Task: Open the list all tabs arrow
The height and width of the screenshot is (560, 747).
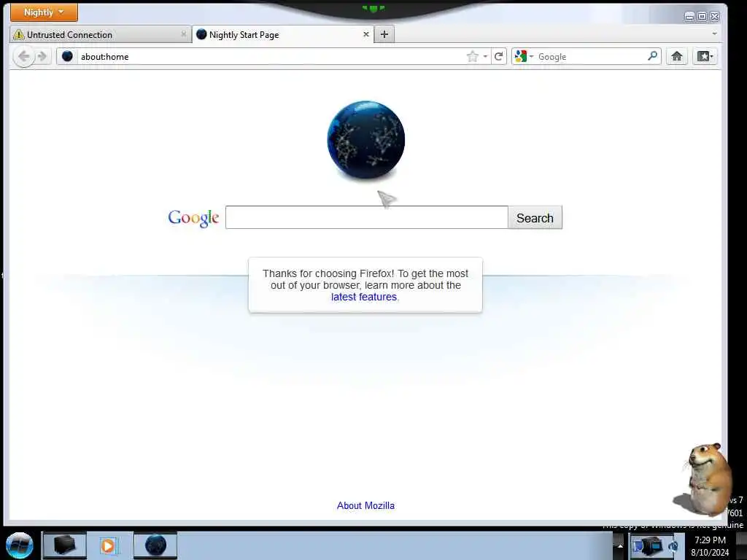Action: tap(715, 34)
